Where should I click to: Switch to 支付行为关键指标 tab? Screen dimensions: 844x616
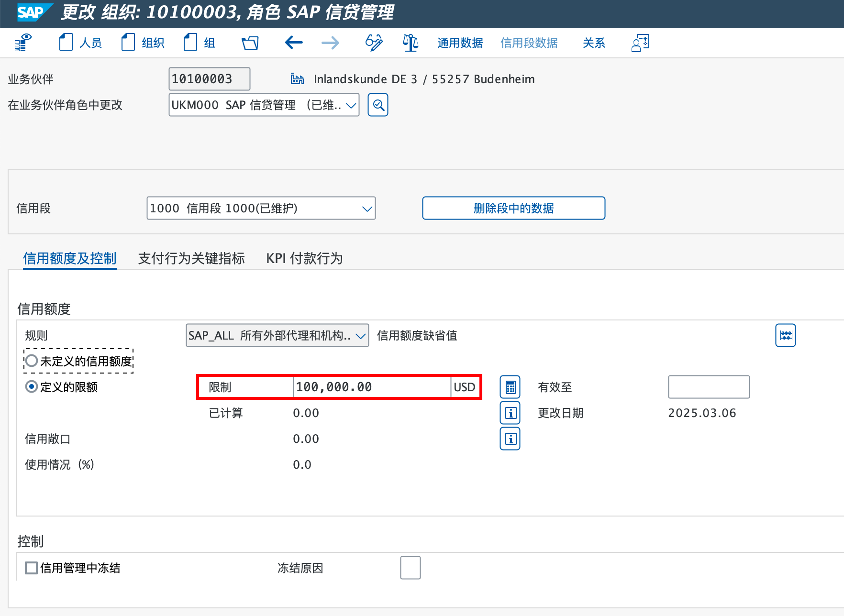191,258
